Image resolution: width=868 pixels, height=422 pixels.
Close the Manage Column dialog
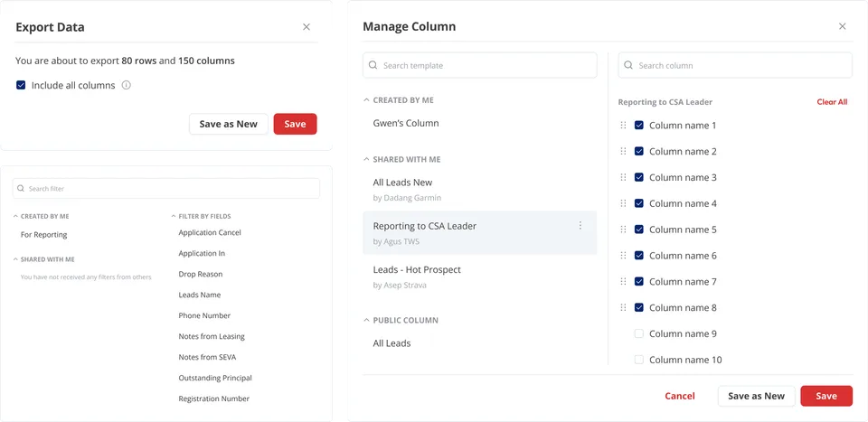pos(842,26)
